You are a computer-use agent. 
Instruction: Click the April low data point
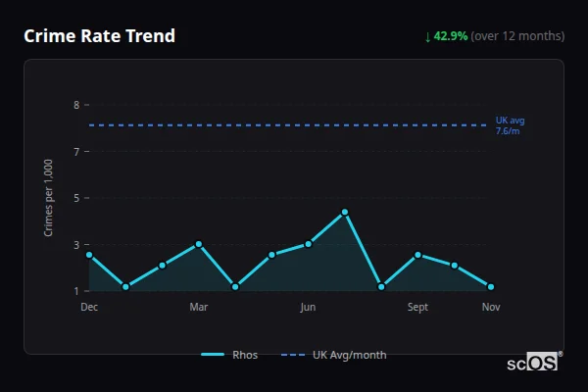tap(235, 287)
